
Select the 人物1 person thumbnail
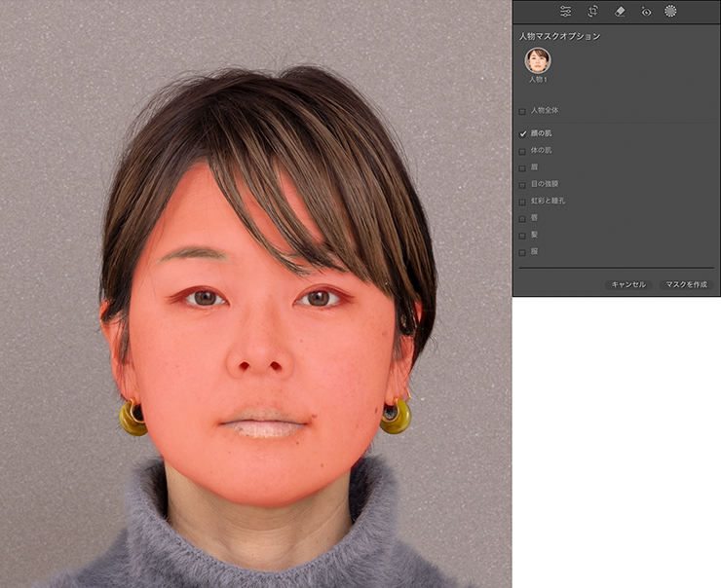(x=537, y=60)
